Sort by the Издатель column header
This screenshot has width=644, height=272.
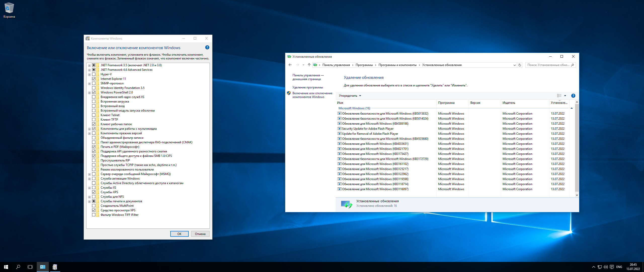tap(525, 103)
